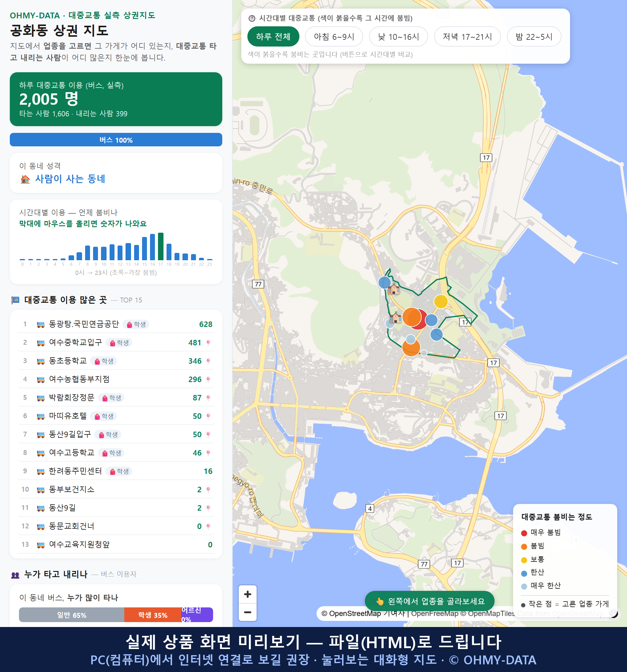This screenshot has height=672, width=627.
Task: Click the light blue 매우 한산 legend dot
Action: pyautogui.click(x=524, y=587)
